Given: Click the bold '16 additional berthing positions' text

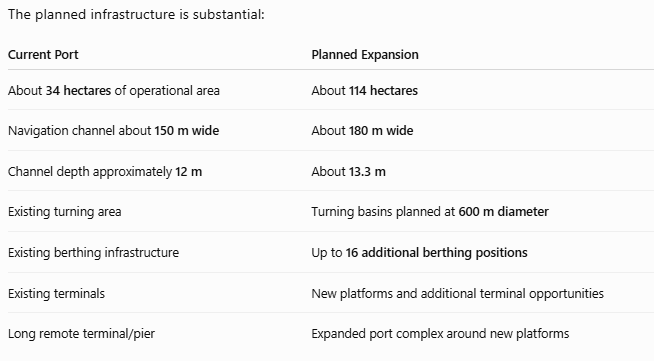Looking at the screenshot, I should point(437,252).
